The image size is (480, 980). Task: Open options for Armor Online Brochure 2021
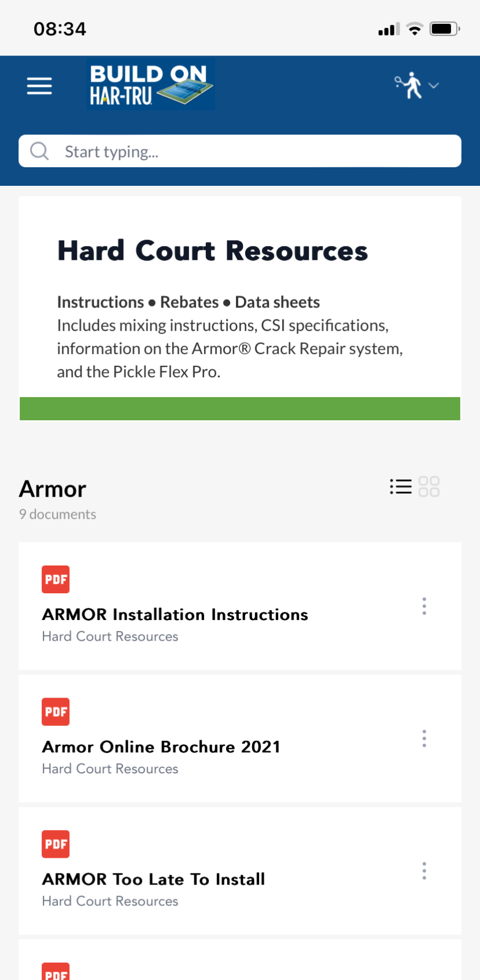point(424,739)
